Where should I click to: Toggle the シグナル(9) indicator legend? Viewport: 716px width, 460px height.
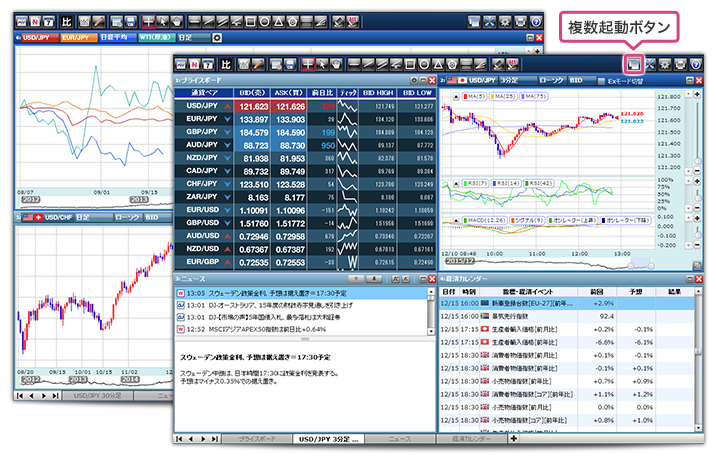(527, 220)
